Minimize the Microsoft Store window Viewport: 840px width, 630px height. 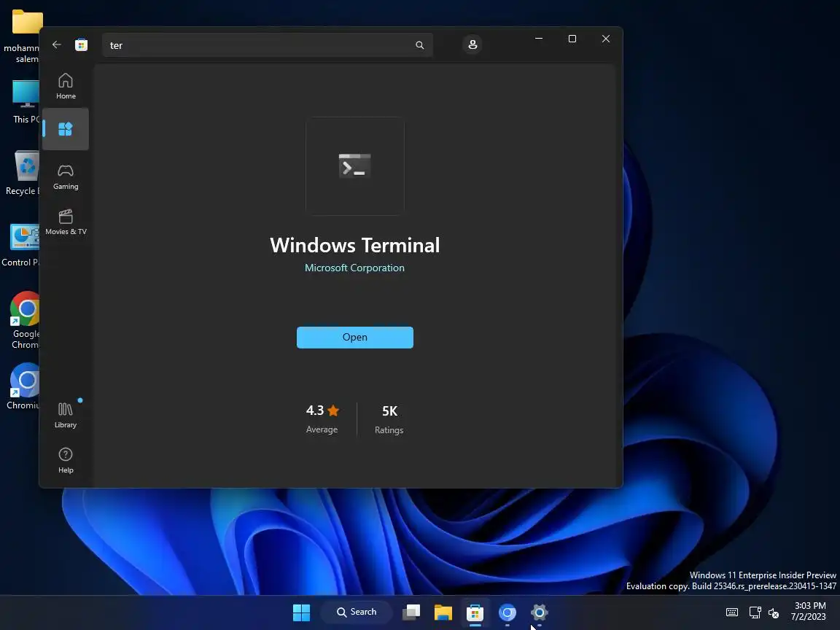pos(539,39)
